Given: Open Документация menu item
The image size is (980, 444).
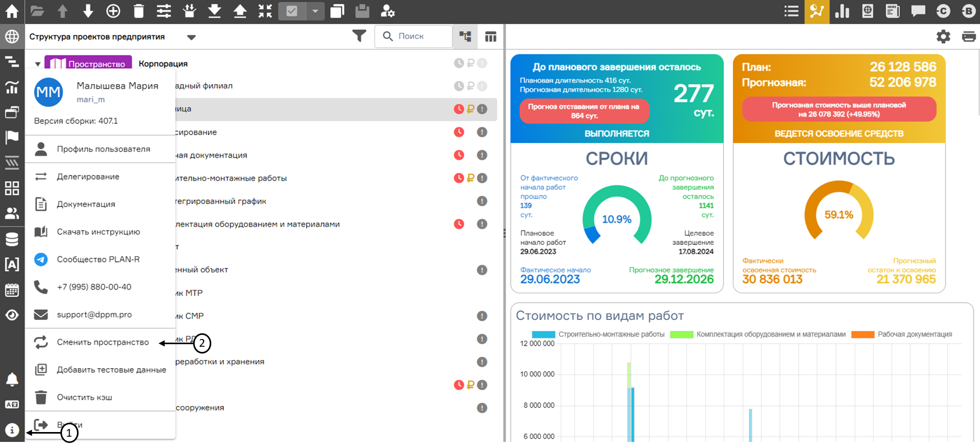Looking at the screenshot, I should [100, 204].
